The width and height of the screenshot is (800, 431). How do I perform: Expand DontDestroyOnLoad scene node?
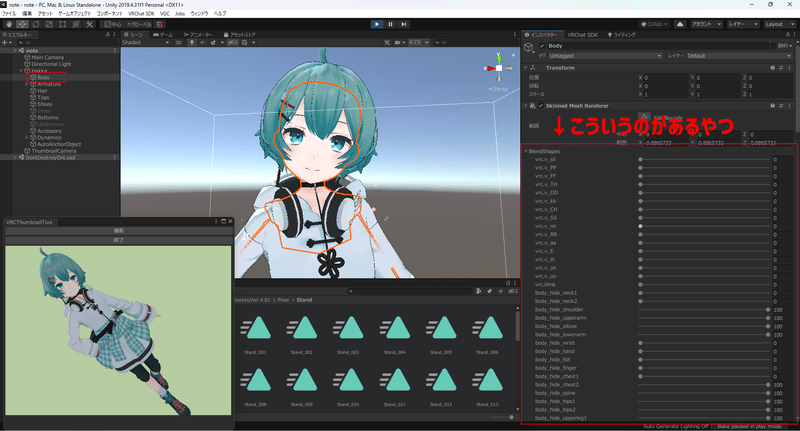[15, 158]
